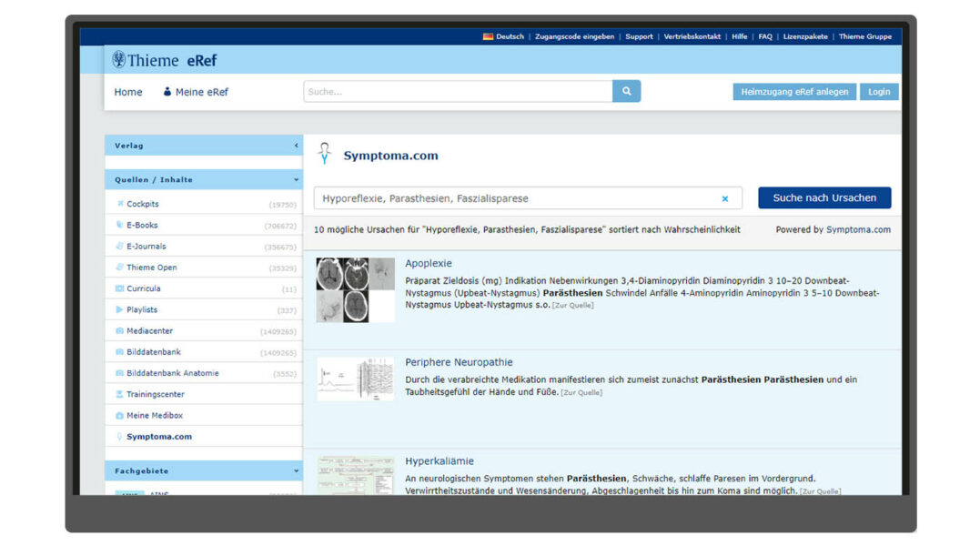The width and height of the screenshot is (980, 546).
Task: Open the Hyperkaliämie result title
Action: 439,461
